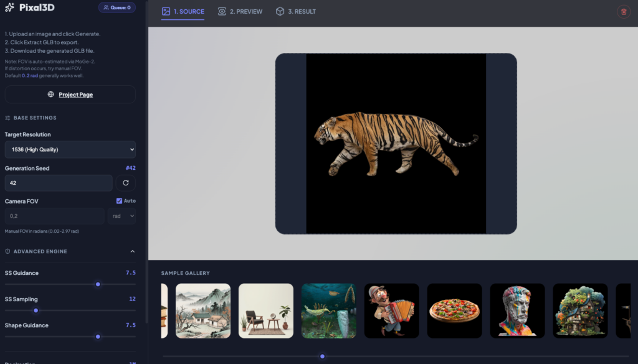
Task: Click the red trash delete icon
Action: click(624, 12)
